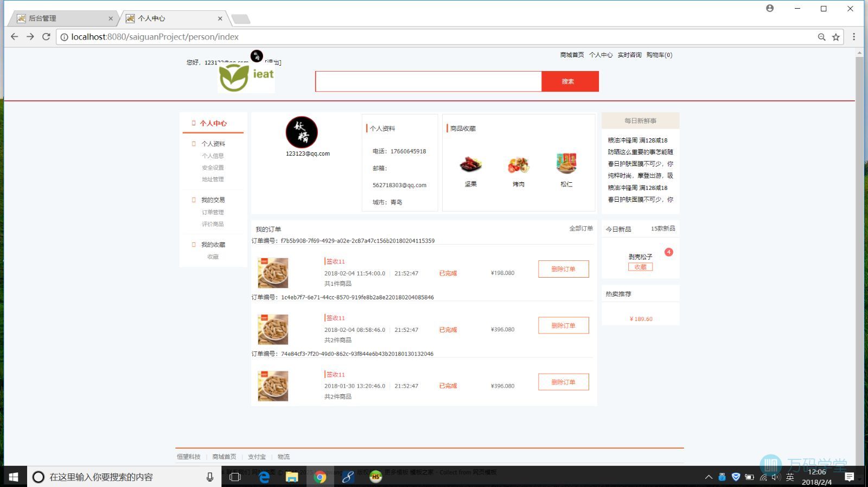Viewport: 868px width, 487px height.
Task: Click the 已完成 status of first order
Action: (x=448, y=273)
